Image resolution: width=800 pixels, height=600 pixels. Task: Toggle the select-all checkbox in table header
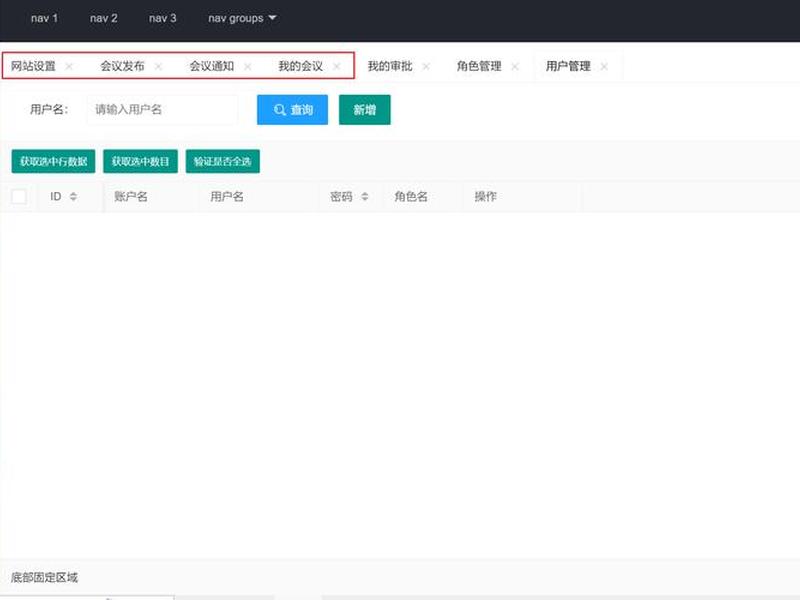coord(19,196)
